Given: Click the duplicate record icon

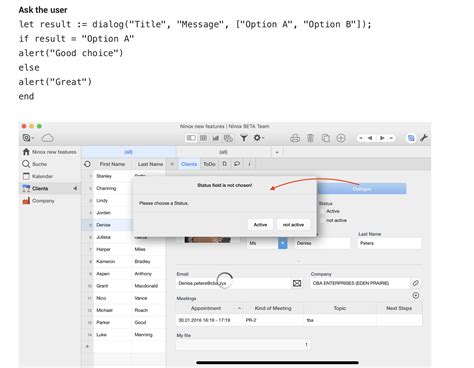Looking at the screenshot, I should point(326,138).
